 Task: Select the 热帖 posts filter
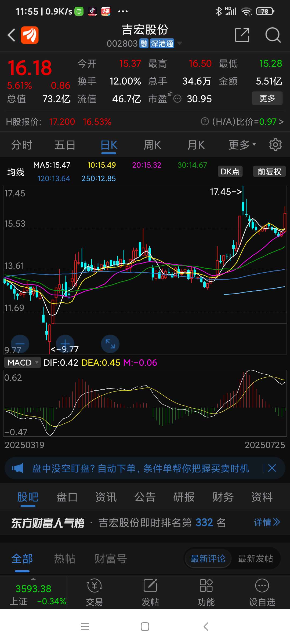[64, 559]
